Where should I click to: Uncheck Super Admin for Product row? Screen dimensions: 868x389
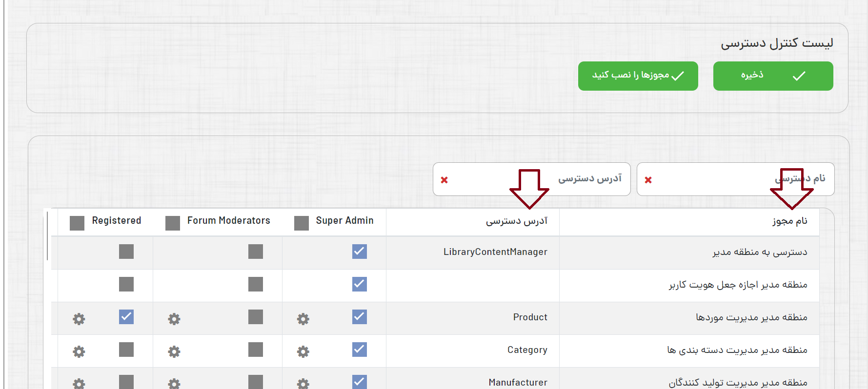click(x=360, y=317)
